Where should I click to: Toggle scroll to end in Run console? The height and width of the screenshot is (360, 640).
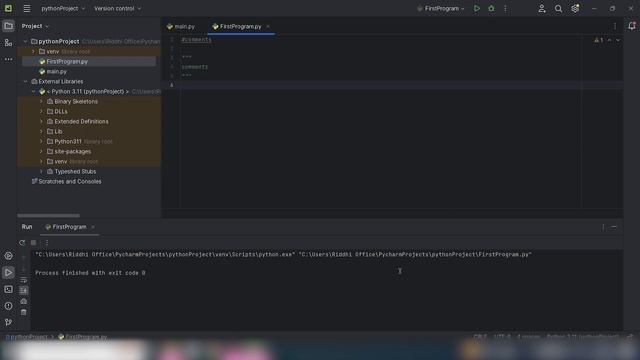[24, 291]
